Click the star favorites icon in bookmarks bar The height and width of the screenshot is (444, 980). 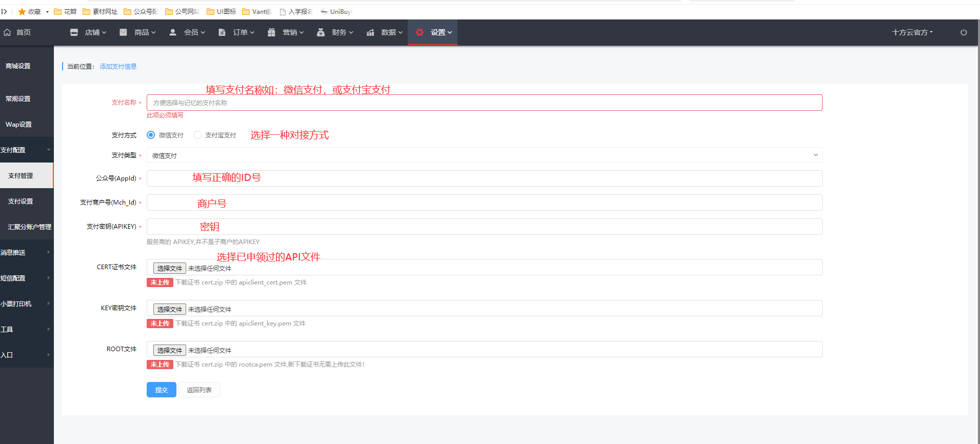pos(22,11)
